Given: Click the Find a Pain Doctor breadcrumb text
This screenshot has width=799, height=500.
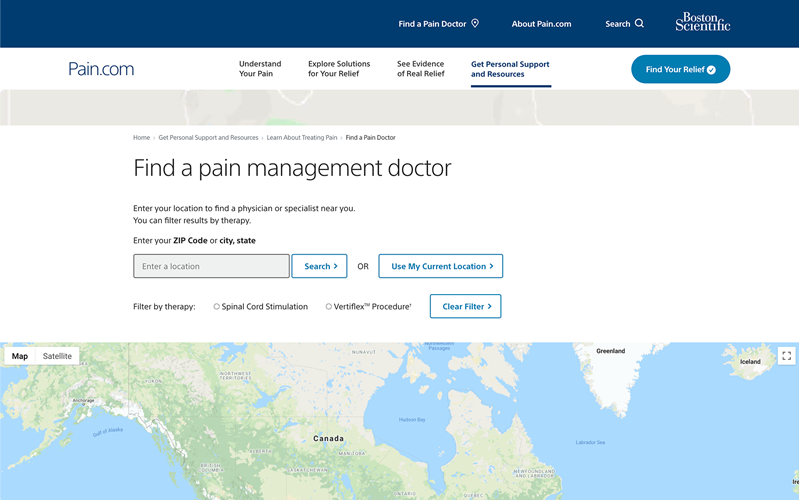Looking at the screenshot, I should coord(370,138).
